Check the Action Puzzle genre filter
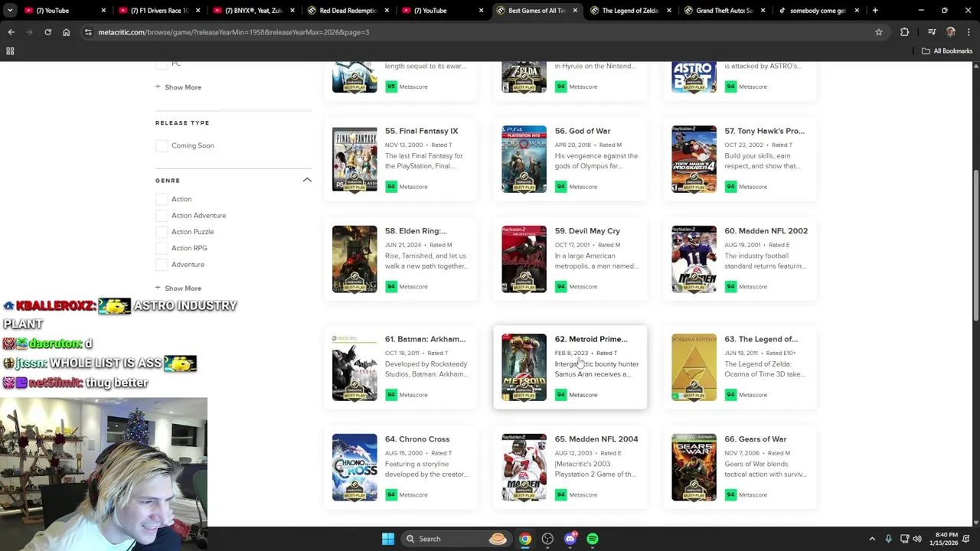The width and height of the screenshot is (980, 551). point(162,232)
